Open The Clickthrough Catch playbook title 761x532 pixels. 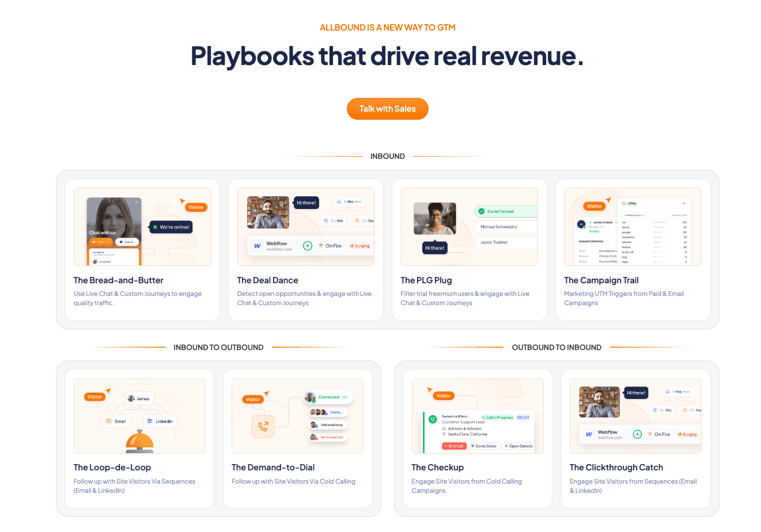[x=616, y=468]
